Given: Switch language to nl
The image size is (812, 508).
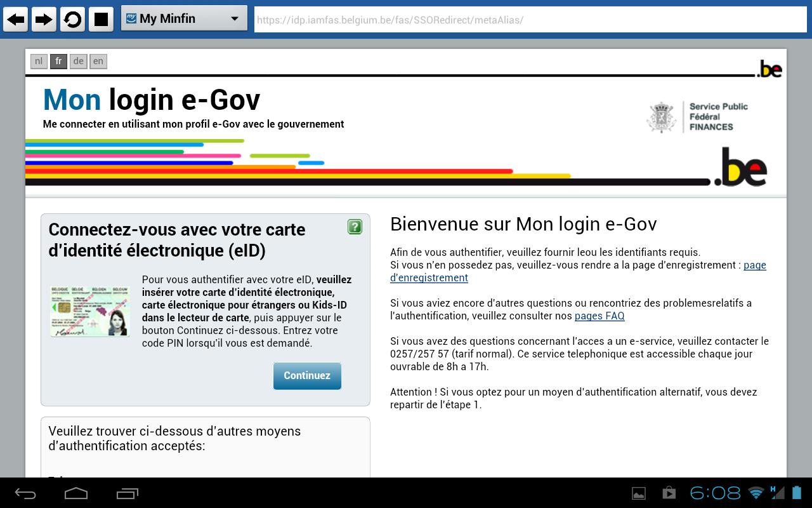Looking at the screenshot, I should pos(39,61).
